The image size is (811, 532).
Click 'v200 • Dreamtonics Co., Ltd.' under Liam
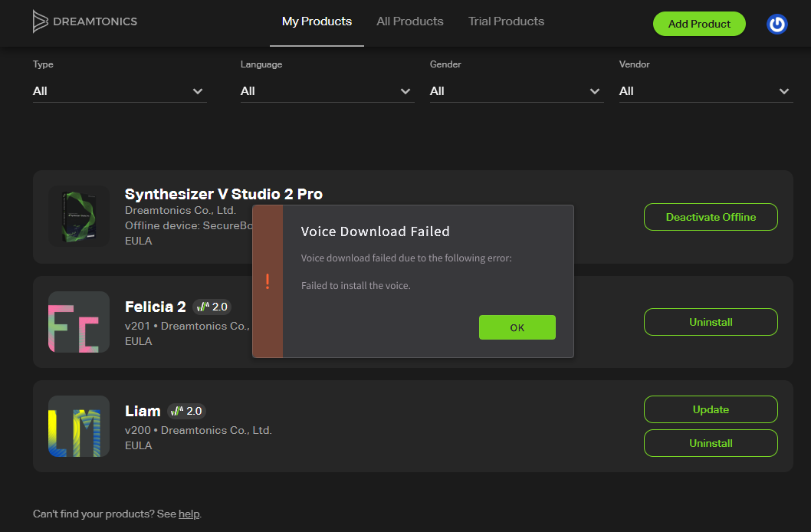tap(198, 430)
